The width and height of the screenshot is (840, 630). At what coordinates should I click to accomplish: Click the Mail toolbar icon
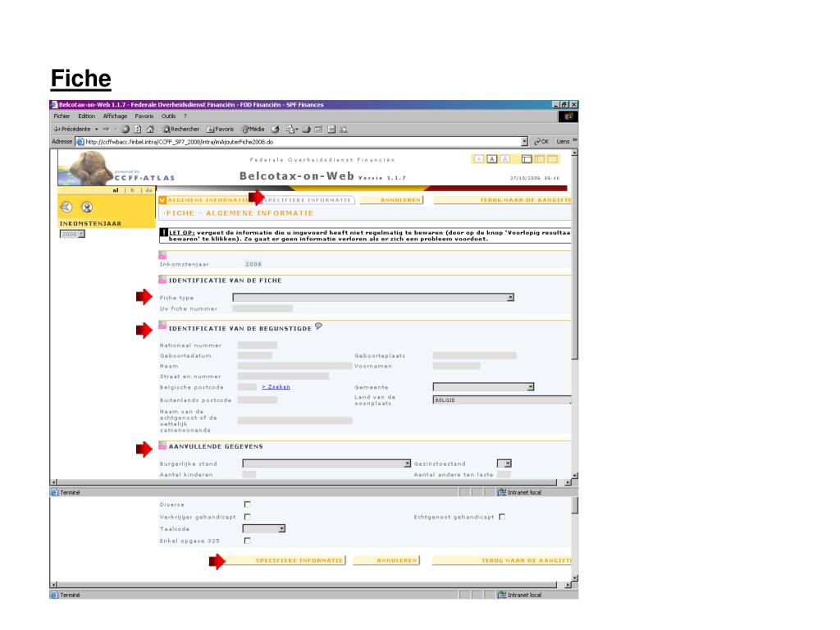(291, 129)
